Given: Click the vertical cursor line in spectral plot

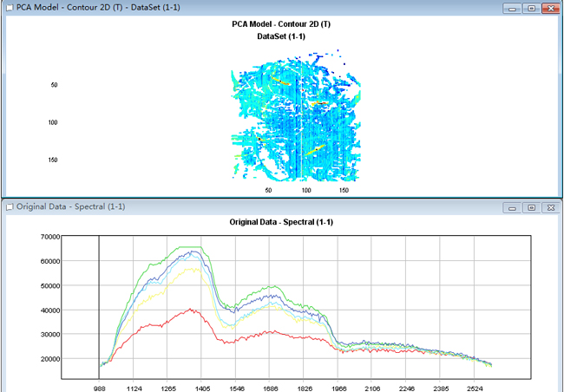Looking at the screenshot, I should [x=99, y=304].
